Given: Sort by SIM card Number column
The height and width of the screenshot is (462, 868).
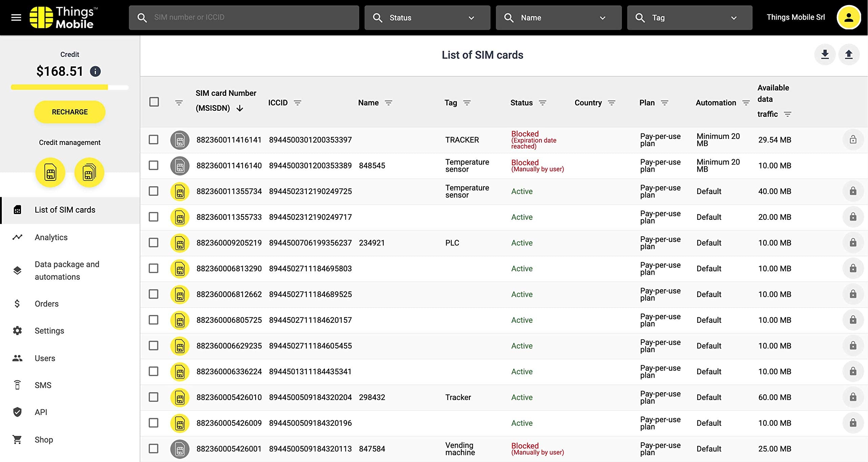Looking at the screenshot, I should coord(226,101).
